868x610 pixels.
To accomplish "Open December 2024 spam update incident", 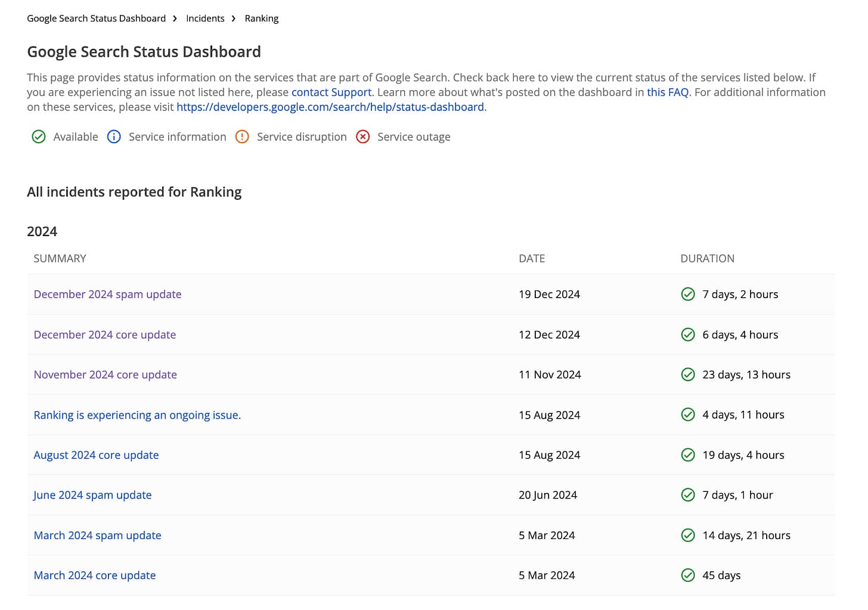I will pos(107,295).
